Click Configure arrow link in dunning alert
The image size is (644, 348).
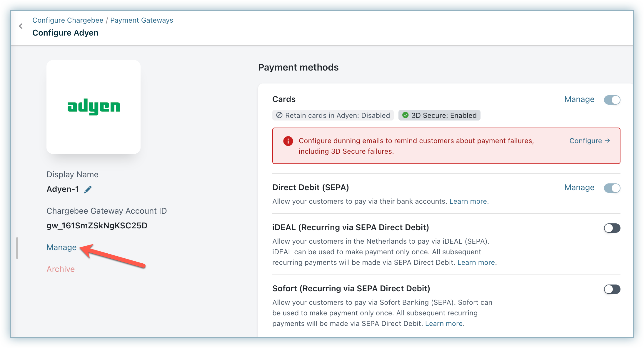click(x=590, y=141)
